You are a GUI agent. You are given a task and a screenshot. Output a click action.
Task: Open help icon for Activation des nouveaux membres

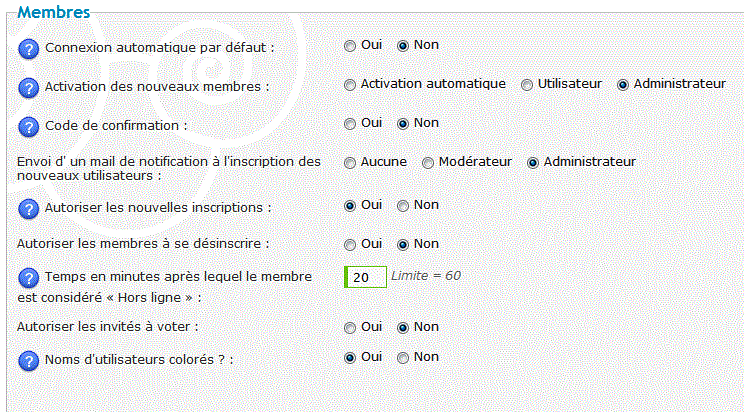pyautogui.click(x=28, y=88)
